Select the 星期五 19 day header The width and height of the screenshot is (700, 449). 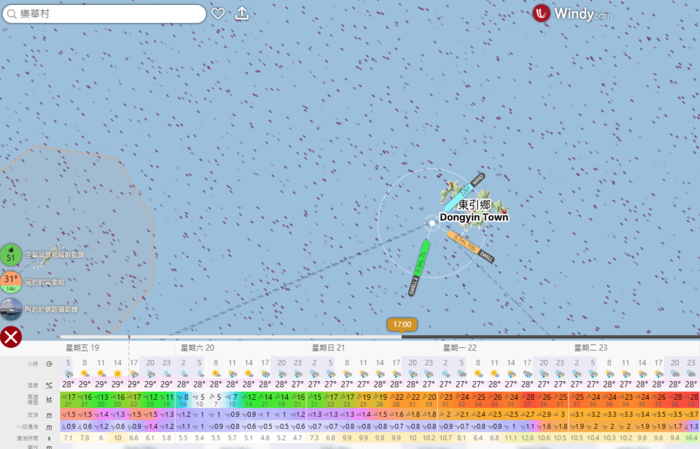click(82, 348)
